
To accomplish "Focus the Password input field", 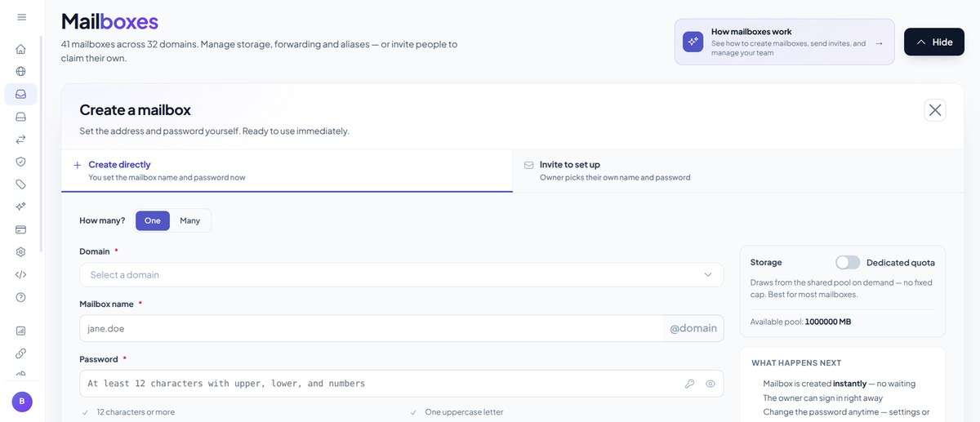I will 401,384.
